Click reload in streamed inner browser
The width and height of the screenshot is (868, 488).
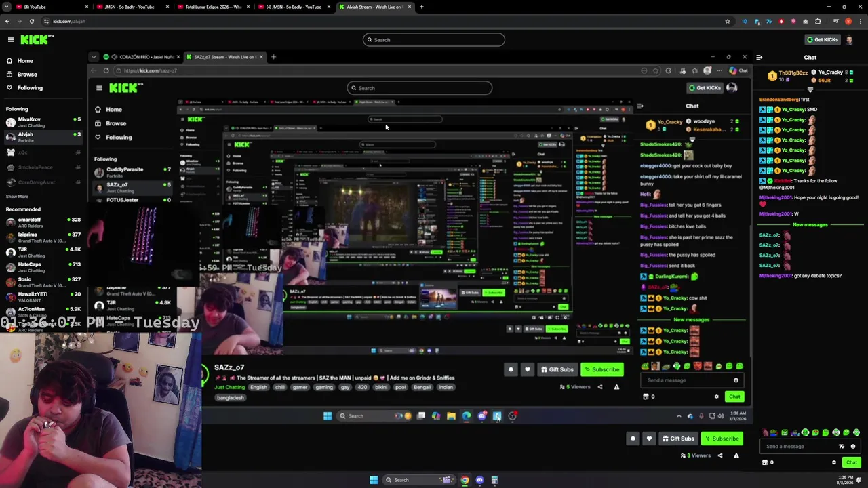106,70
